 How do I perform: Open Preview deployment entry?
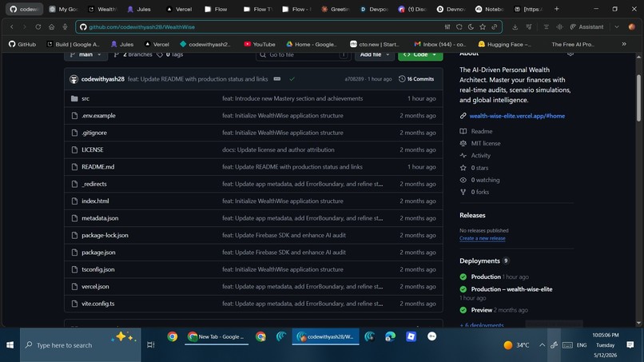[x=481, y=310]
